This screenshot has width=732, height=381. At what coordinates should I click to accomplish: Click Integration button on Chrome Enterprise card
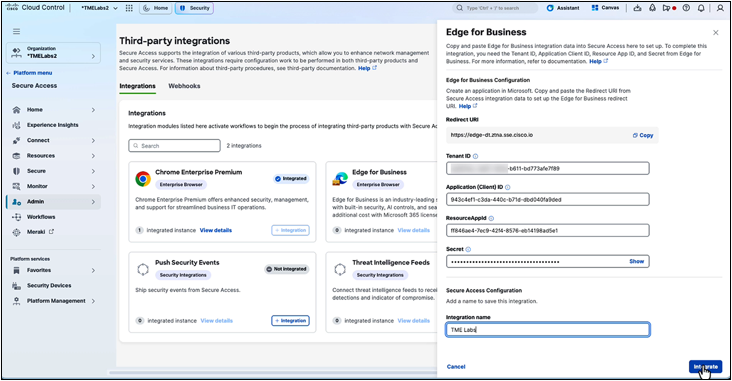pos(290,230)
